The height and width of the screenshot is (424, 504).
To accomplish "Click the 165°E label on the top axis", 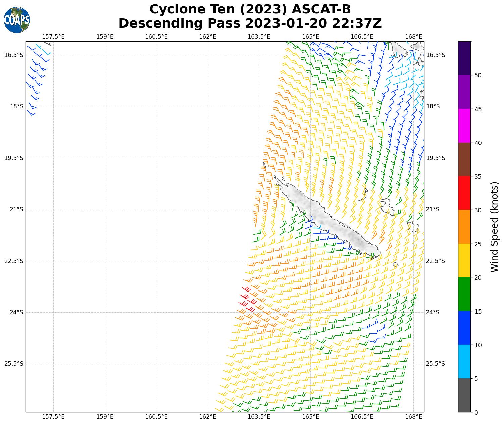I will (x=310, y=36).
